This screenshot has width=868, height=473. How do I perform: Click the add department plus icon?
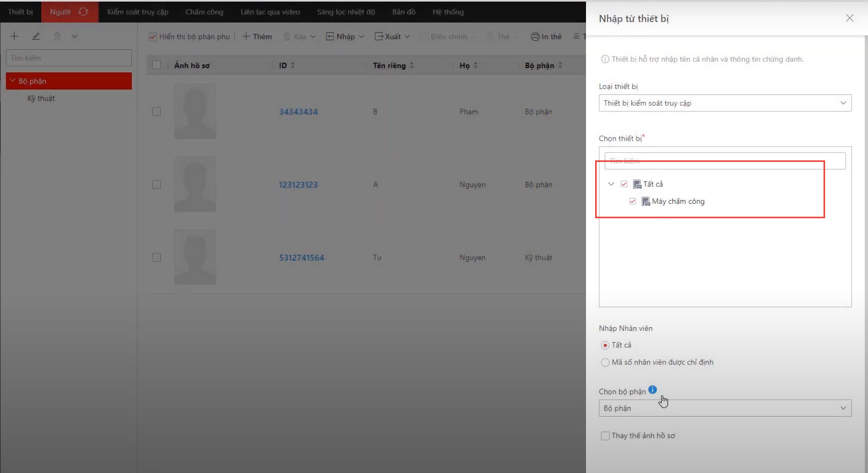pos(14,36)
